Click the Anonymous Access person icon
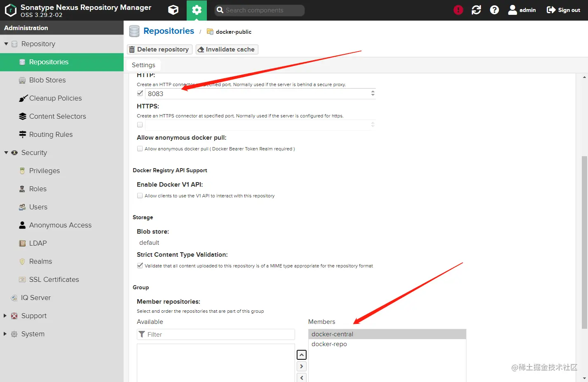Viewport: 588px width, 382px height. click(22, 225)
